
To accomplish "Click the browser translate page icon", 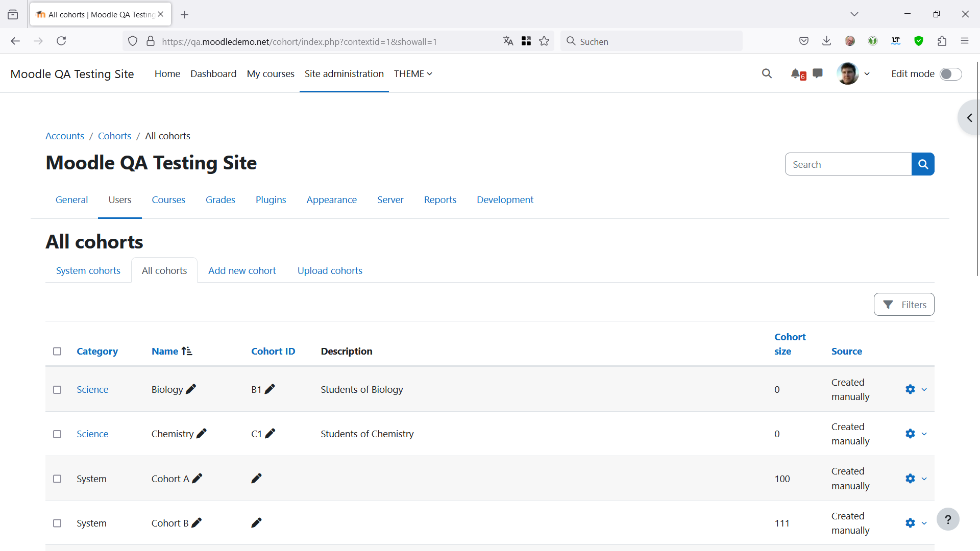I will click(508, 41).
